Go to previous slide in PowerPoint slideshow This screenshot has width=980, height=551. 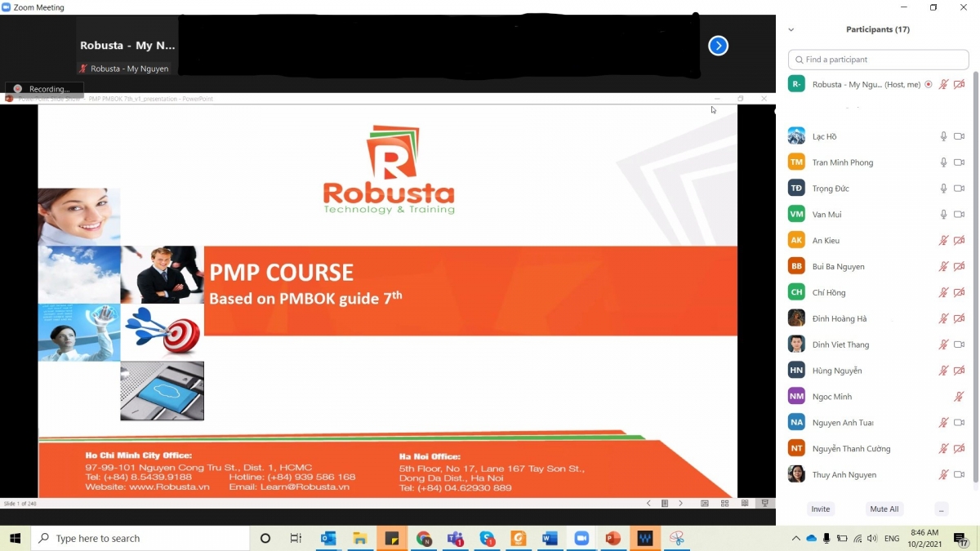[x=649, y=504]
